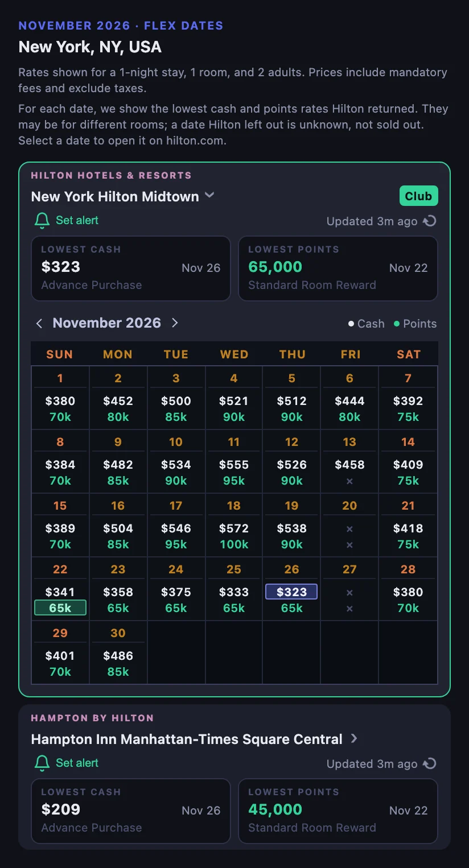Select November 9 with $482 rate

118,461
